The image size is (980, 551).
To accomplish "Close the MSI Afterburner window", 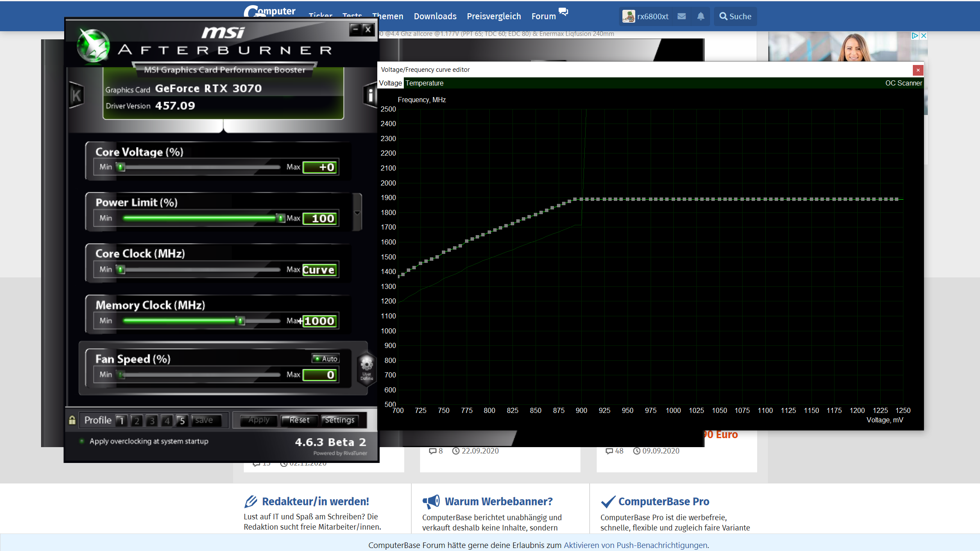I will (368, 29).
